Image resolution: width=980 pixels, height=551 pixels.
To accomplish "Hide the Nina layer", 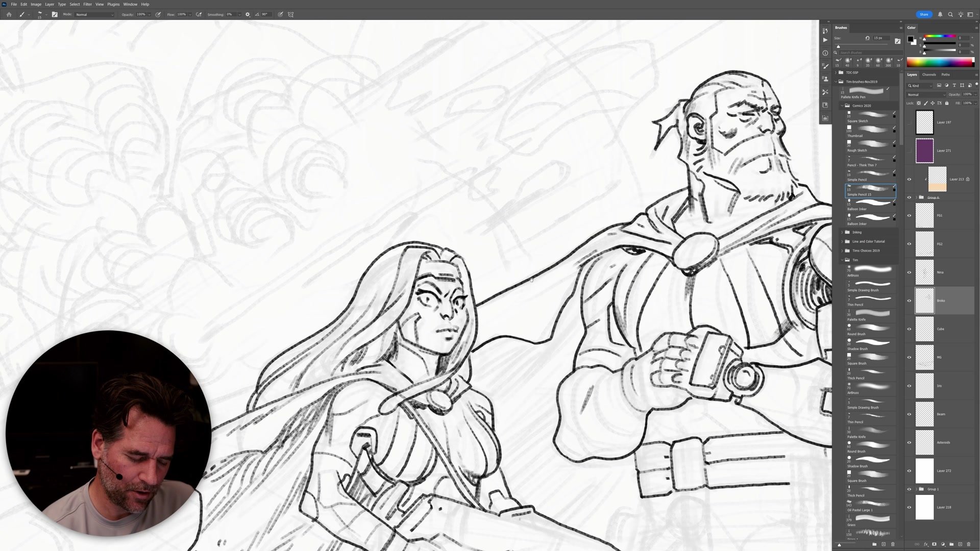I will point(909,272).
